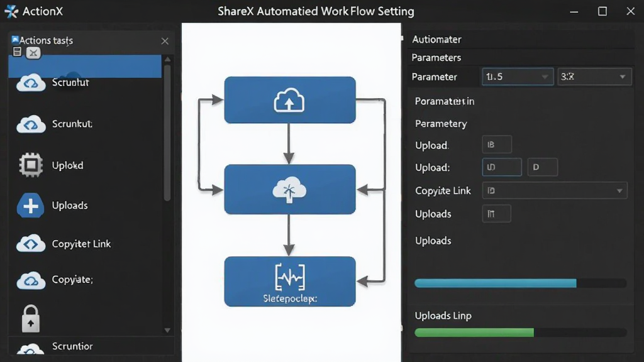Click the Parametery label
644x362 pixels.
coord(441,124)
